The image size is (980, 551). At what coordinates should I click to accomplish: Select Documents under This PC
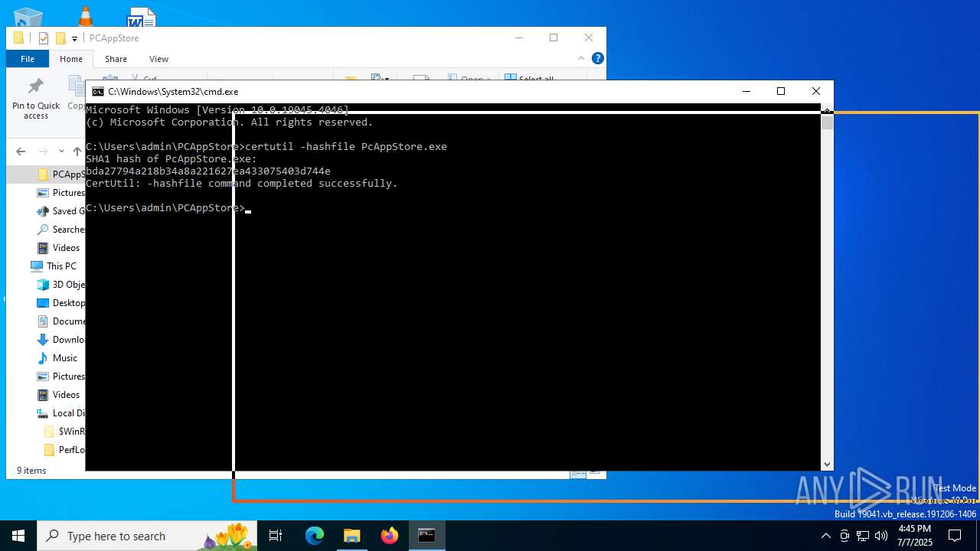click(60, 321)
